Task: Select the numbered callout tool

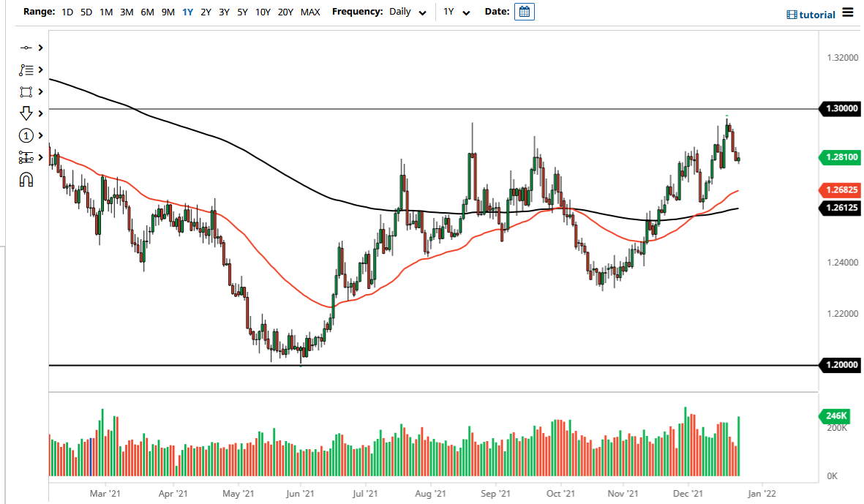Action: [26, 135]
